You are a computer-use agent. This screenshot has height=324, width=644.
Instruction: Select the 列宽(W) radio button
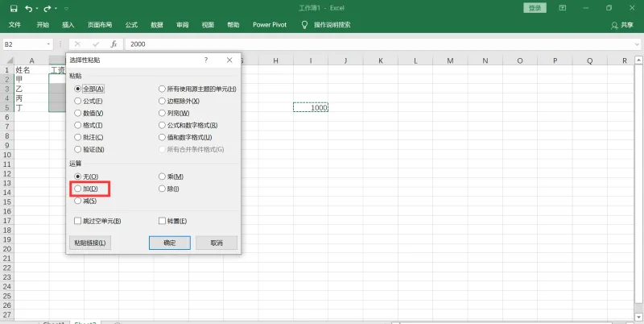pyautogui.click(x=162, y=113)
